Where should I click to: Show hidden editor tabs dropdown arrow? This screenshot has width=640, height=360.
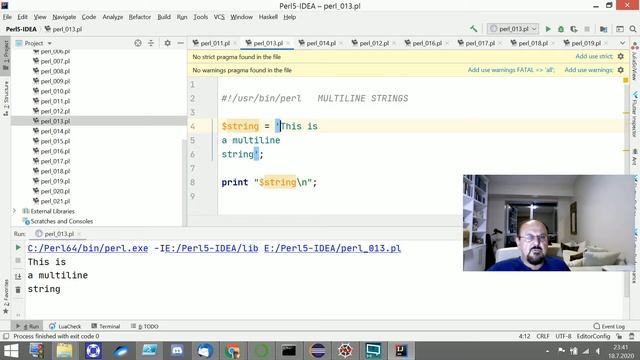click(x=622, y=43)
